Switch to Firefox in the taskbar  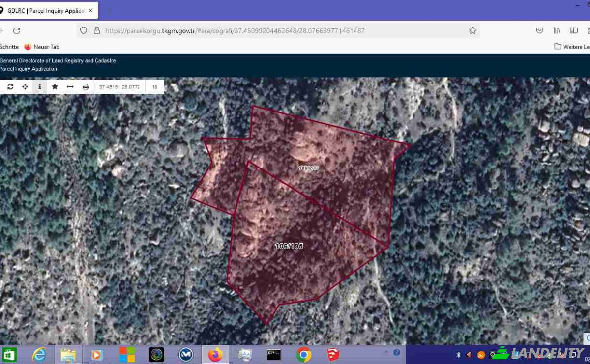pos(215,354)
